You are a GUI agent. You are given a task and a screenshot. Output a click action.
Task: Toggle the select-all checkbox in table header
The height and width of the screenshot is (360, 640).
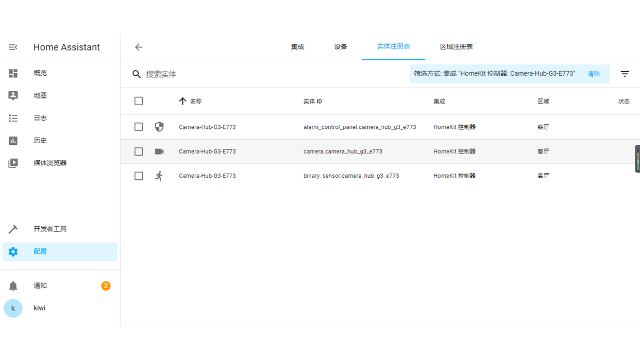click(x=139, y=101)
